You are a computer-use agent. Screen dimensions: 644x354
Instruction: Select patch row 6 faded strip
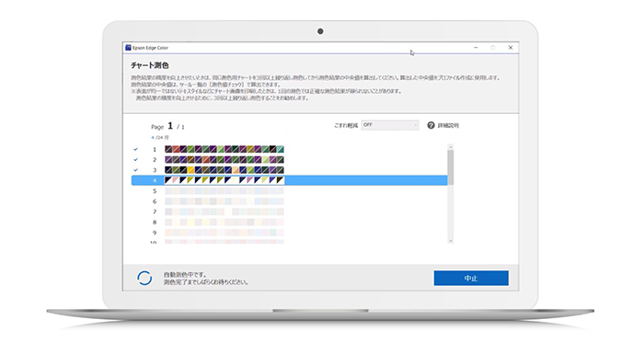coord(224,201)
